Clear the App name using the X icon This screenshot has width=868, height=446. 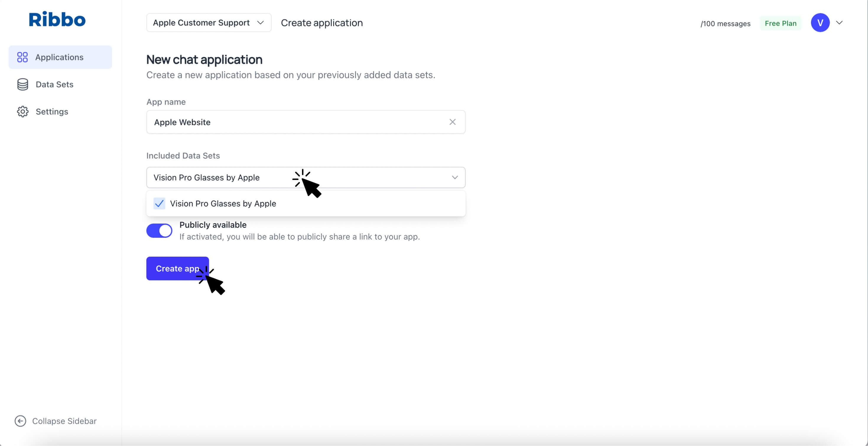tap(453, 122)
